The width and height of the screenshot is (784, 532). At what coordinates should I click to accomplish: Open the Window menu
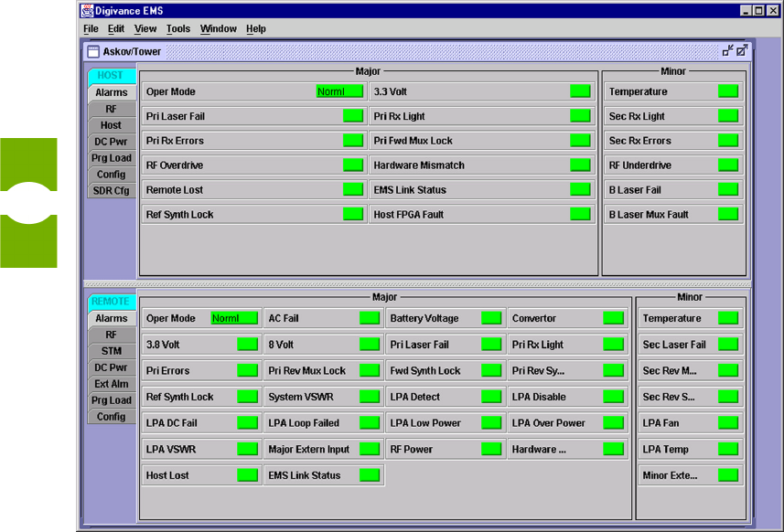click(218, 29)
